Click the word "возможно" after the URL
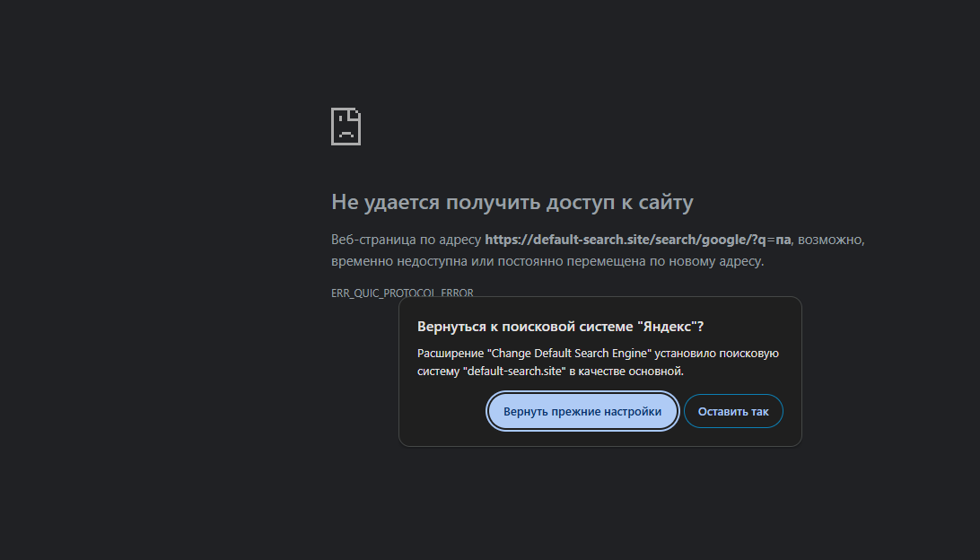Viewport: 980px width, 560px height. [829, 240]
